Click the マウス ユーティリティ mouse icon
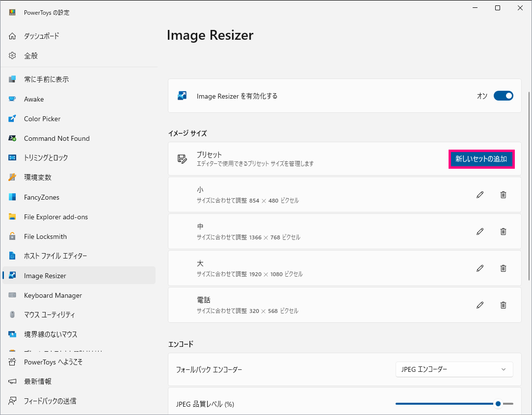Screen dimensions: 532x415 click(12, 314)
